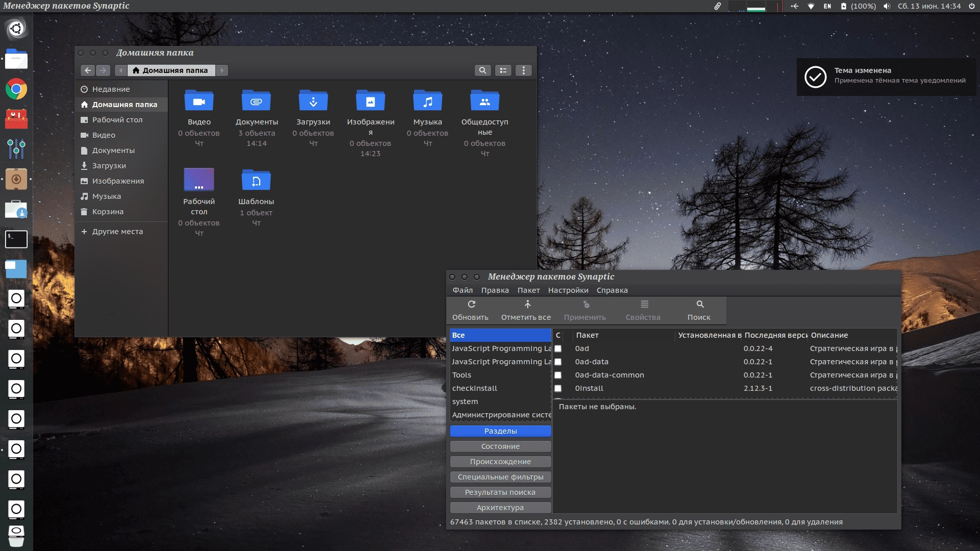The height and width of the screenshot is (551, 980).
Task: Click the Пакет column header
Action: tap(624, 335)
